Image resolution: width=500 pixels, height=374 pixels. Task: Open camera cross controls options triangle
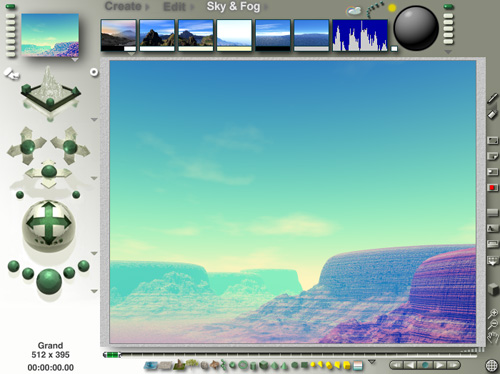[x=94, y=178]
